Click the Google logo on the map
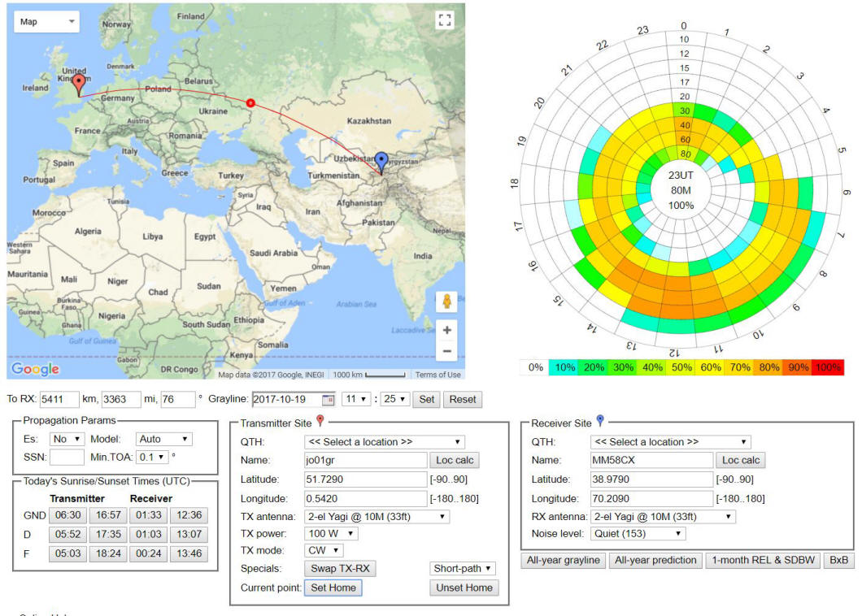Screen dimensions: 862x616 tap(35, 369)
